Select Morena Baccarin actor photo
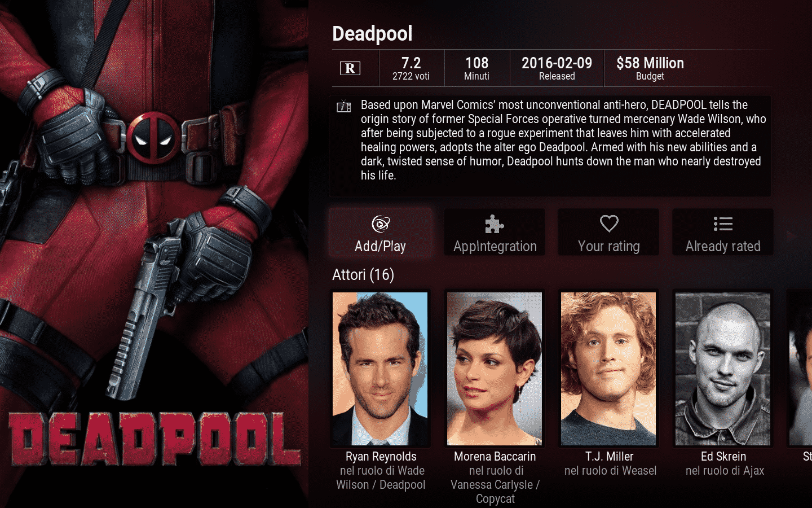Image resolution: width=812 pixels, height=508 pixels. click(495, 369)
